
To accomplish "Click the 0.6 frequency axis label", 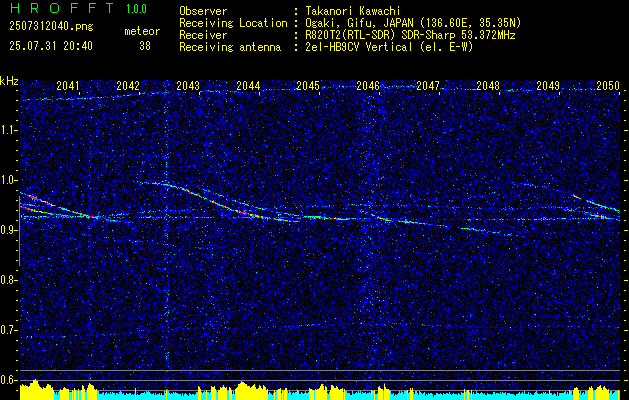I will (x=8, y=380).
